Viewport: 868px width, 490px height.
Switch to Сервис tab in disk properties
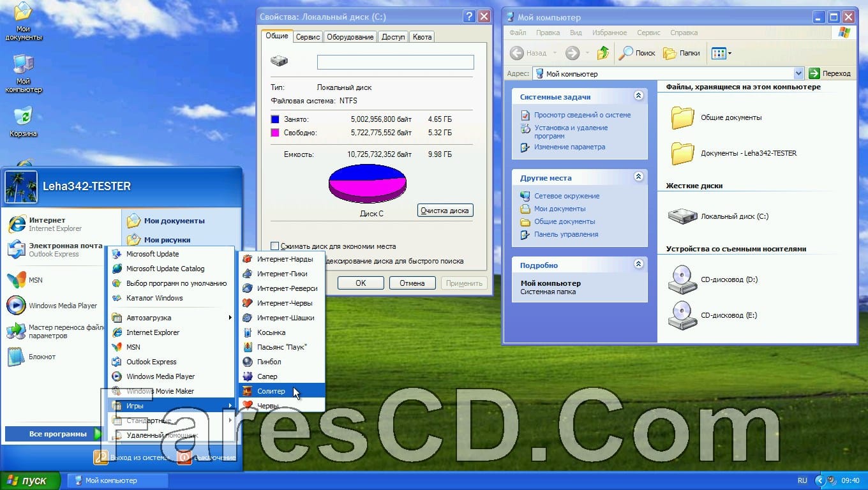pyautogui.click(x=308, y=37)
